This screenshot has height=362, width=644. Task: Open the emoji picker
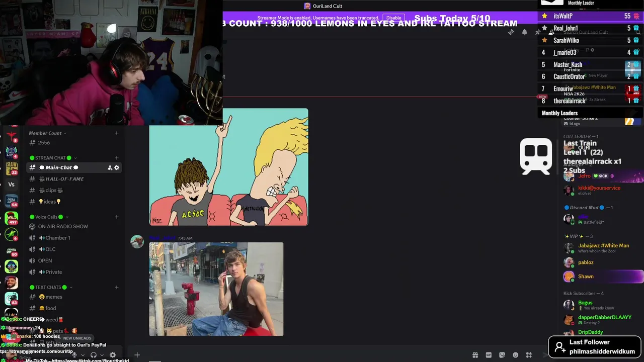[x=515, y=355]
